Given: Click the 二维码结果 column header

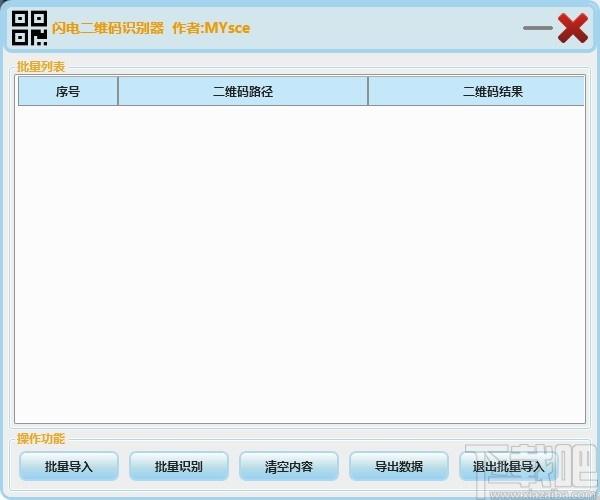Looking at the screenshot, I should pyautogui.click(x=476, y=91).
